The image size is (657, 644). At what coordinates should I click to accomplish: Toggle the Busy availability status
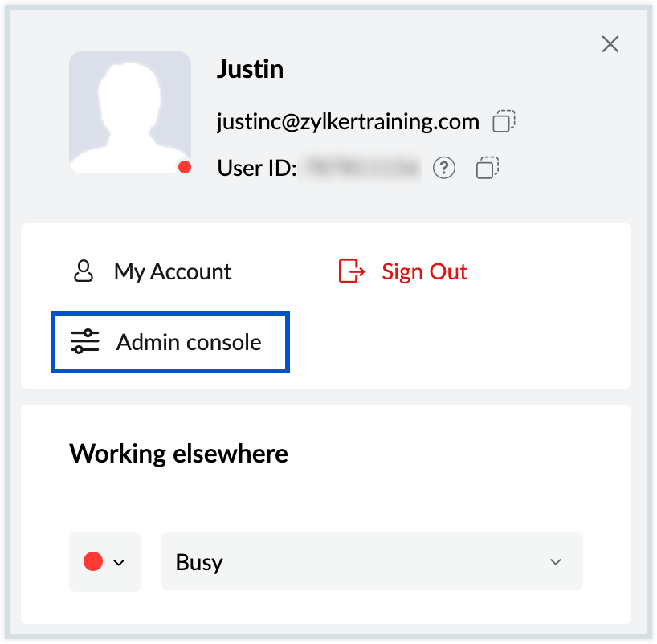tap(371, 561)
